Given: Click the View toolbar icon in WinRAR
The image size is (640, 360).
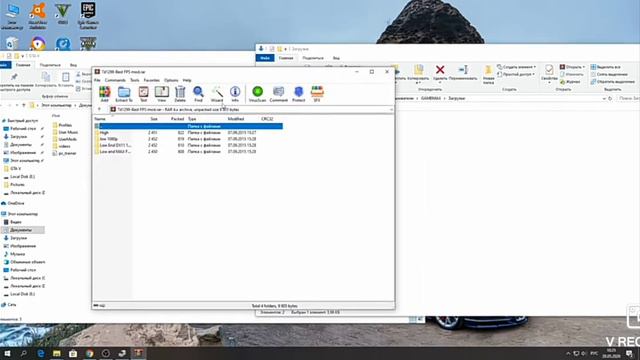Looking at the screenshot, I should point(162,94).
